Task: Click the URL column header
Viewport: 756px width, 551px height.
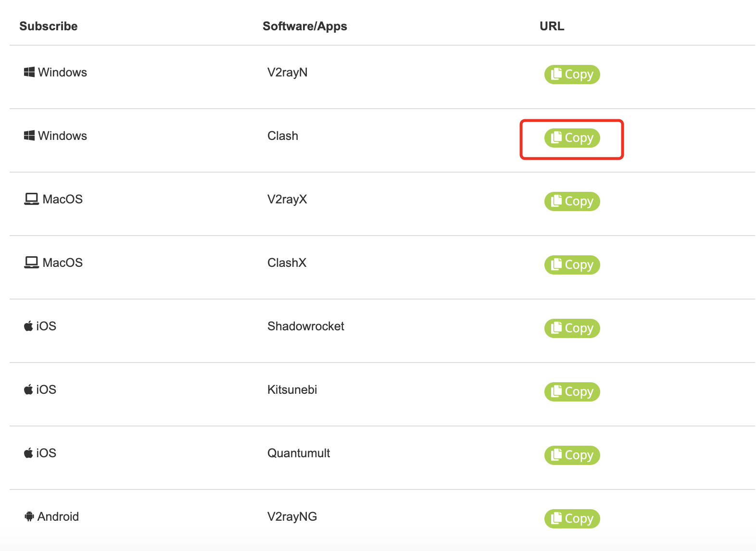Action: tap(552, 26)
